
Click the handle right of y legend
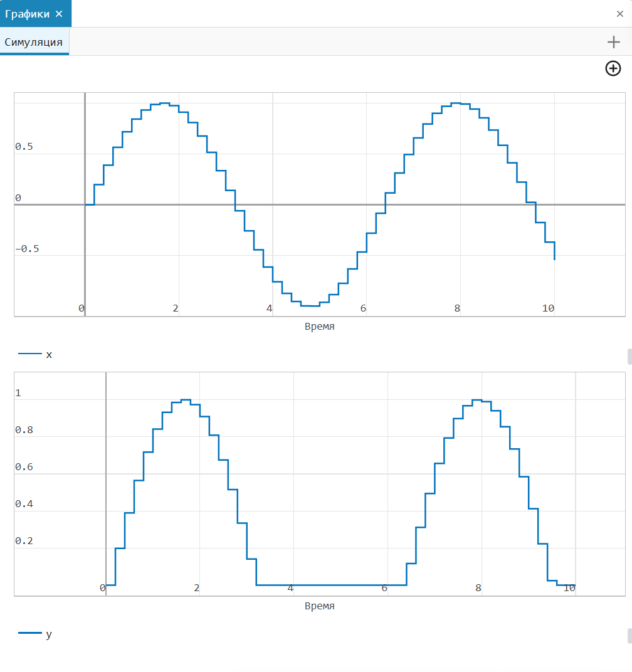coord(629,636)
